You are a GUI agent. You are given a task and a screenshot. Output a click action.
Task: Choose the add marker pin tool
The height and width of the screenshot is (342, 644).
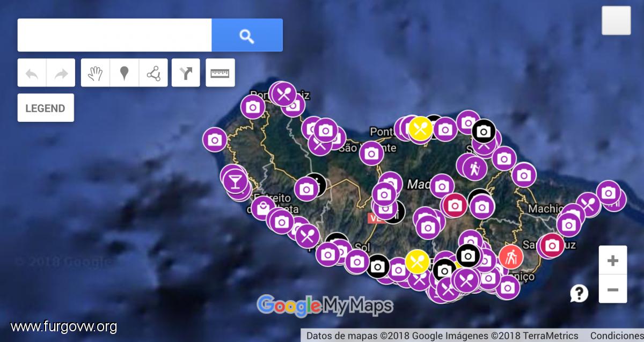point(125,72)
